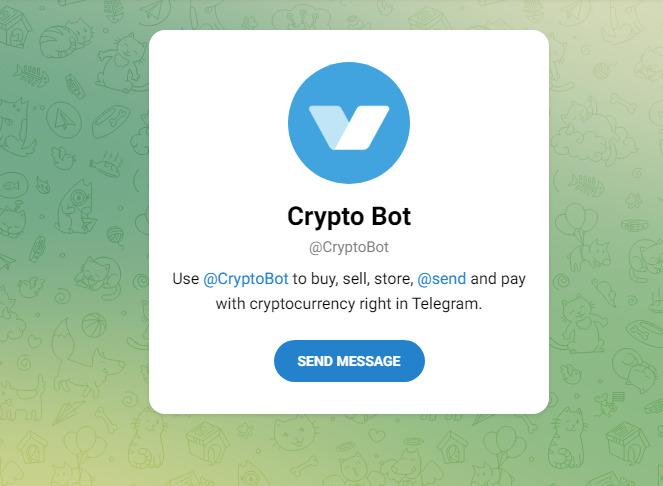This screenshot has height=486, width=663.
Task: Open the @send link in description
Action: click(x=441, y=279)
